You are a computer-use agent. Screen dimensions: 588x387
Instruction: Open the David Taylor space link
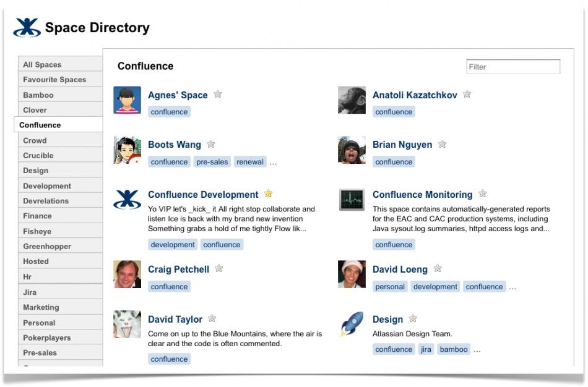click(175, 319)
